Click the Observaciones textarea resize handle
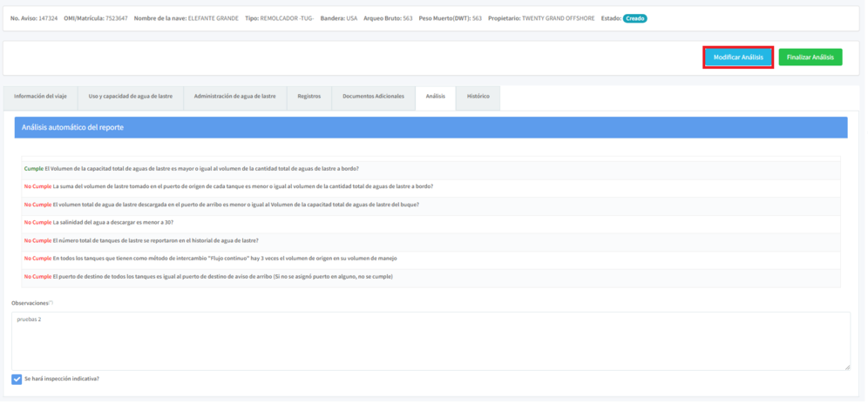The height and width of the screenshot is (404, 868). (x=847, y=367)
